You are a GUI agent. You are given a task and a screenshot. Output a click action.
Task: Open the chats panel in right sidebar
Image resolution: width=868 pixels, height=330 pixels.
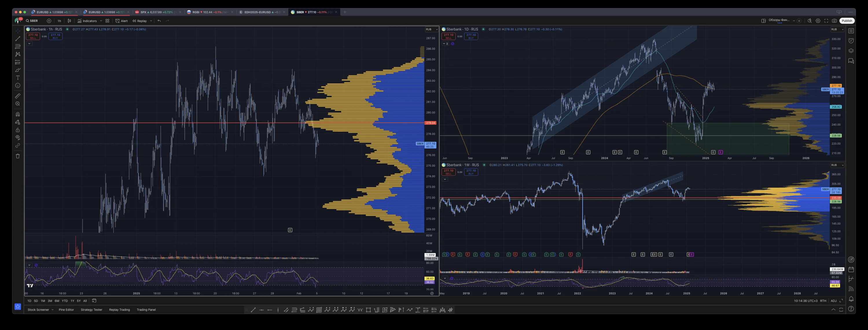[x=851, y=61]
